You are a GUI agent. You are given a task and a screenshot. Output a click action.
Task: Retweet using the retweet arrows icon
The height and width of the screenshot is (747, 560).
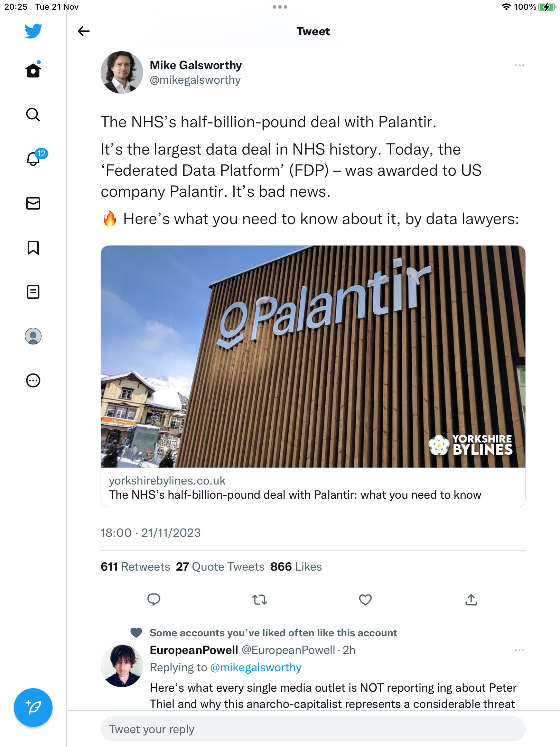pos(260,599)
